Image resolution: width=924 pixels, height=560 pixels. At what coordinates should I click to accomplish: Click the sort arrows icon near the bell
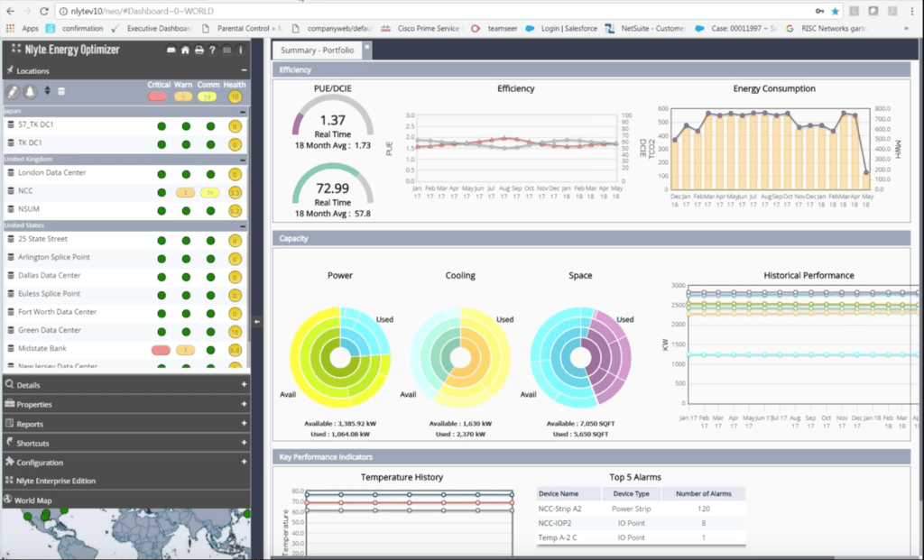tap(47, 91)
